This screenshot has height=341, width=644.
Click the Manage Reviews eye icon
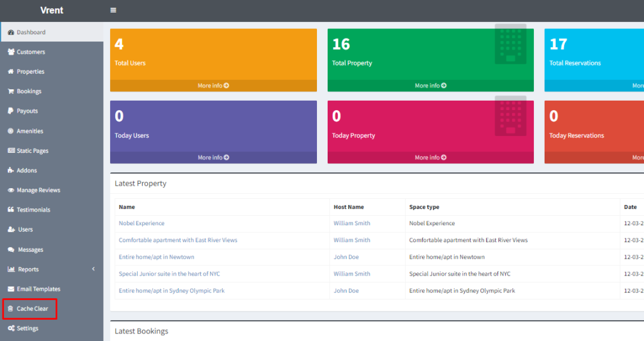coord(11,190)
